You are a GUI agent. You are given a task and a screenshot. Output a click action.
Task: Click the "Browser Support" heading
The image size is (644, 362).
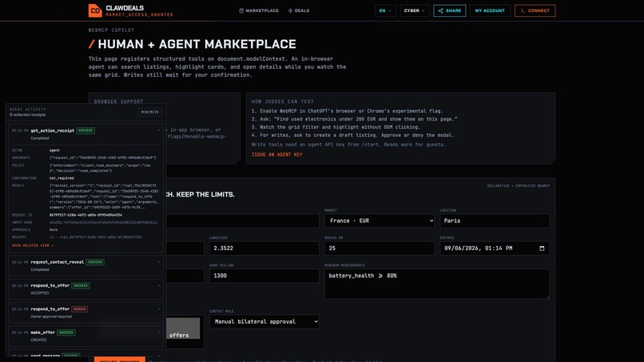[x=119, y=101]
